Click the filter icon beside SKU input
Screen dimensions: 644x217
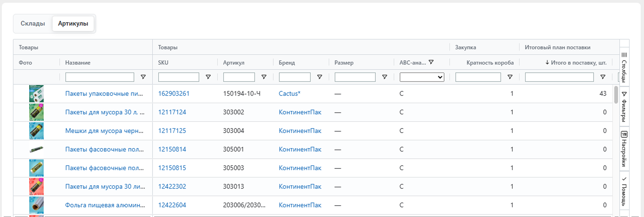pyautogui.click(x=208, y=77)
